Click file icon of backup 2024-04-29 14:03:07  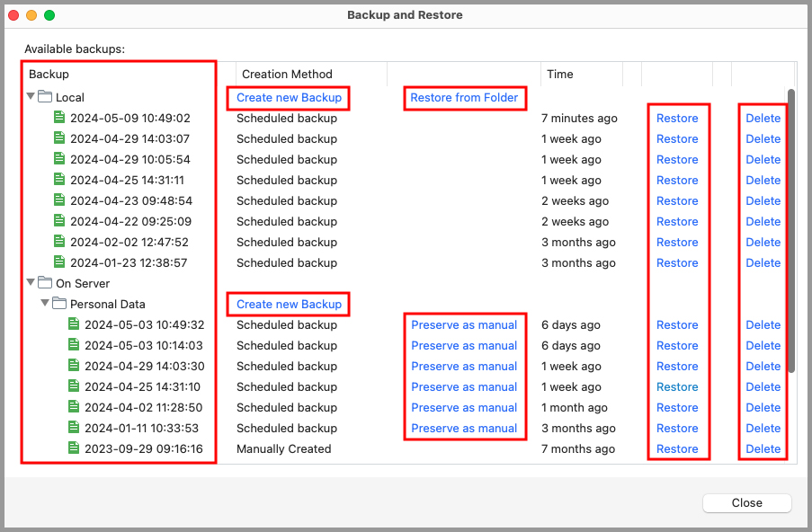[59, 138]
